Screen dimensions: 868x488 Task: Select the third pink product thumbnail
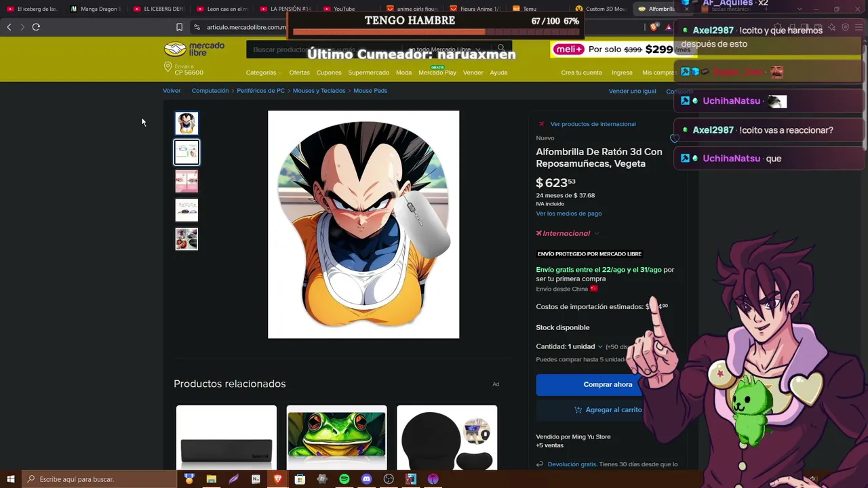(186, 182)
